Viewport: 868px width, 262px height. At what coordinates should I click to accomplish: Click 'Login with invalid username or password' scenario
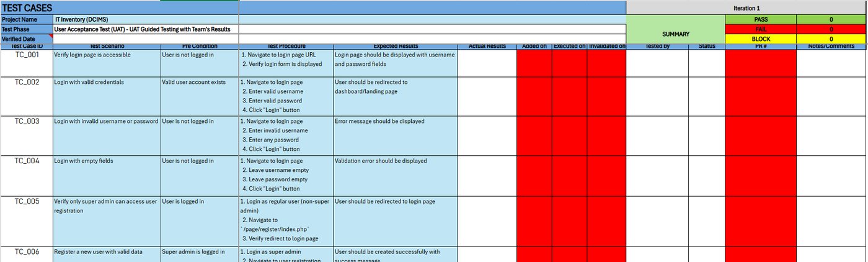pos(107,136)
